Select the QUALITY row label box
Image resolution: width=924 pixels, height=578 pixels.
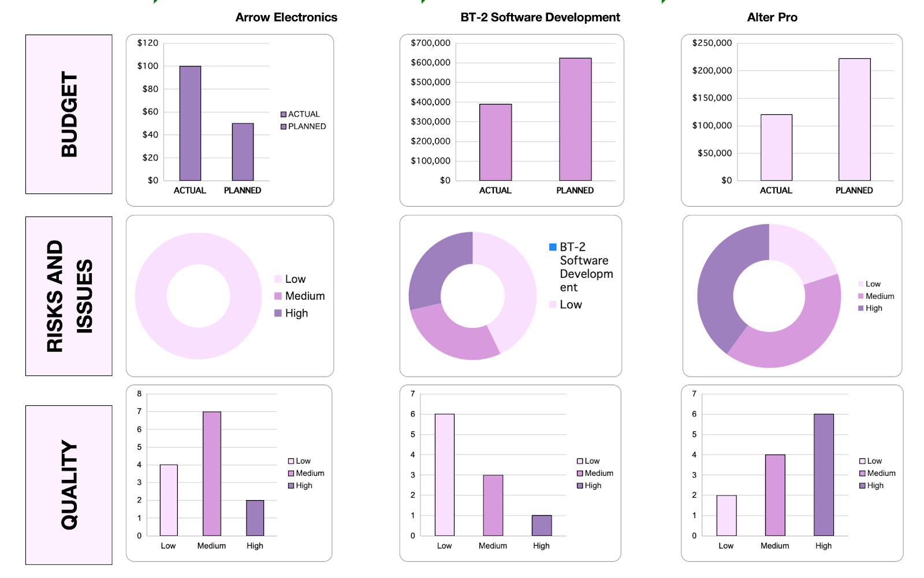(x=69, y=485)
